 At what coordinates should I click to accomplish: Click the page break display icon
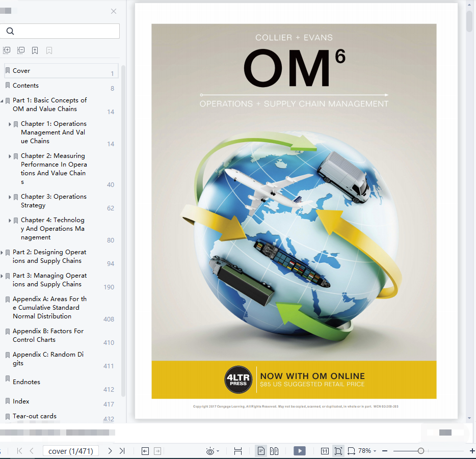[238, 451]
